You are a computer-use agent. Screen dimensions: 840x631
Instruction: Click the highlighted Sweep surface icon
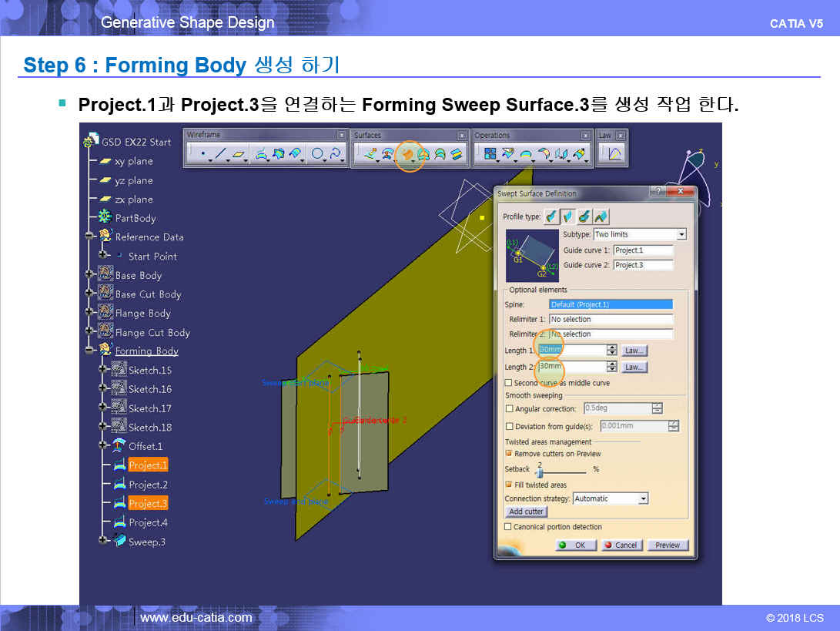pos(406,154)
